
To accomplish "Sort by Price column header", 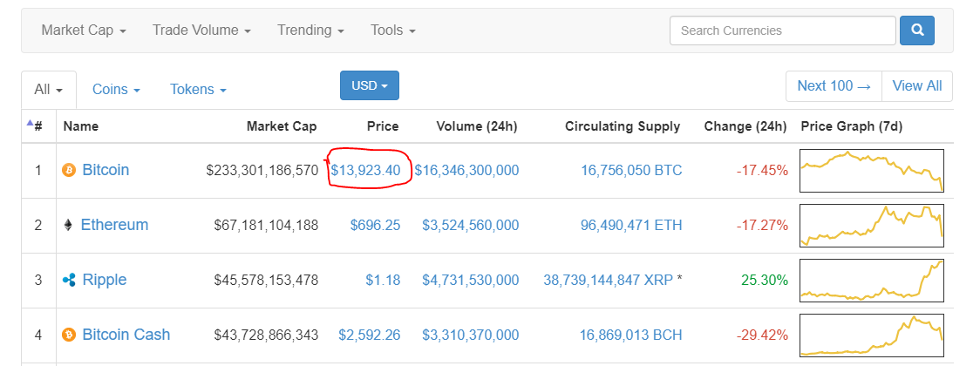I will (x=383, y=126).
